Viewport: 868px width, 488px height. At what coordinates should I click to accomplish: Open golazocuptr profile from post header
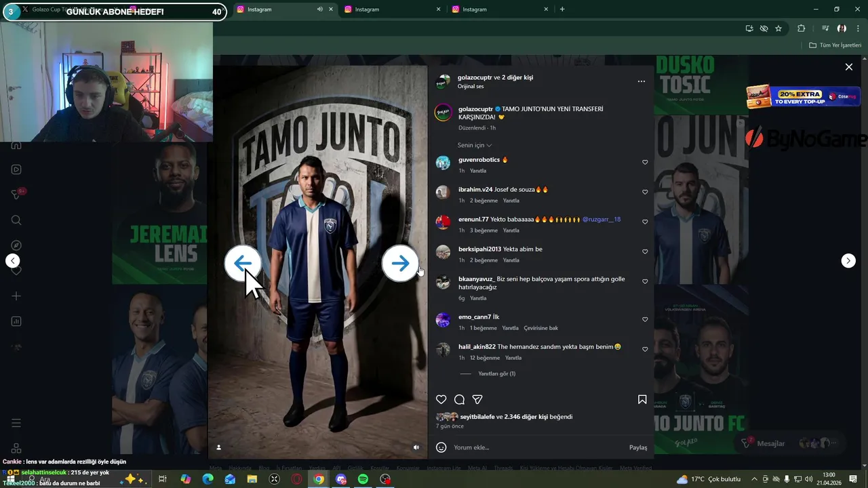[x=475, y=77]
